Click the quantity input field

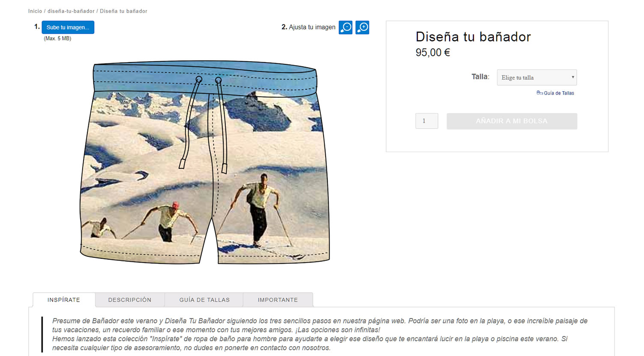[426, 121]
